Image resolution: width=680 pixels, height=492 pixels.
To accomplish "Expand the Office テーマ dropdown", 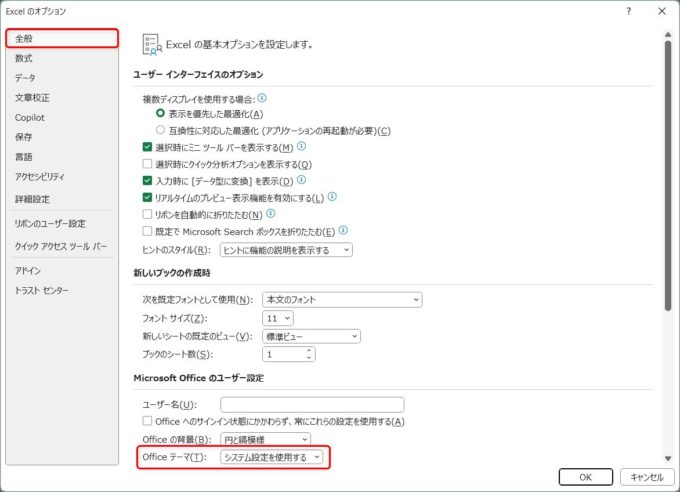I will [x=272, y=457].
